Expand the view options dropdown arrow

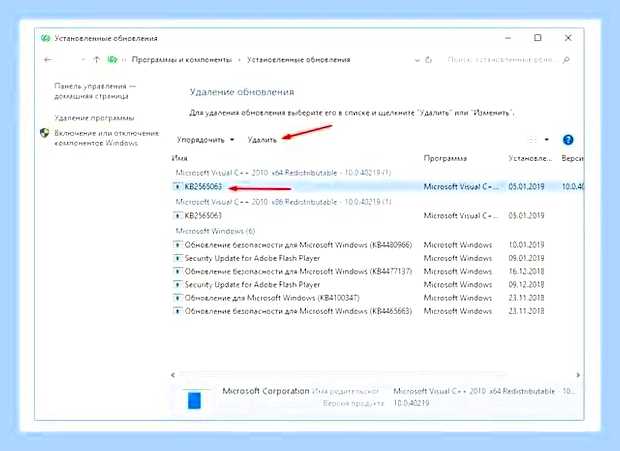pyautogui.click(x=547, y=140)
